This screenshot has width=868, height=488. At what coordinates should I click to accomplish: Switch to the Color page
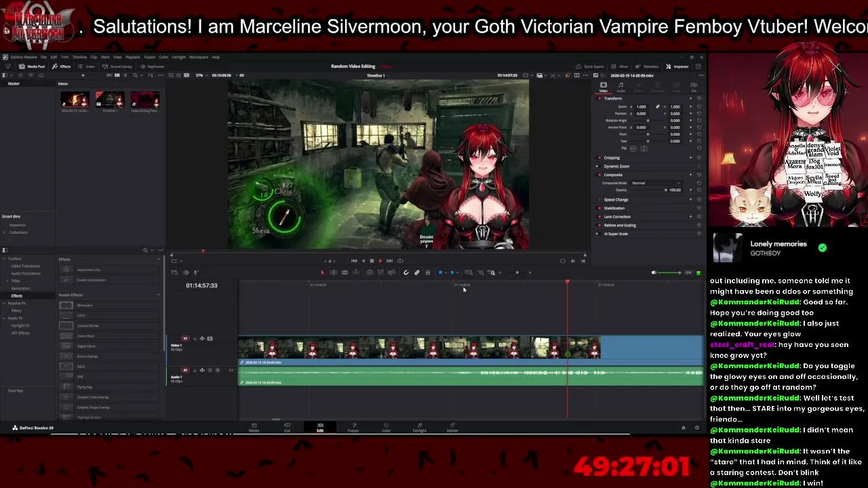tap(386, 428)
